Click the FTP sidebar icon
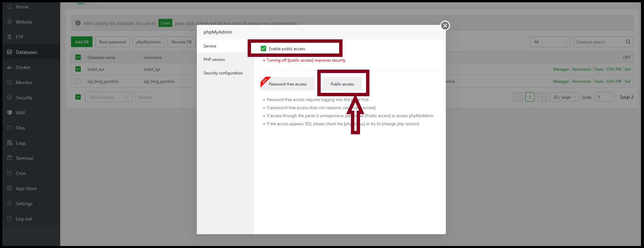The width and height of the screenshot is (644, 248). 9,37
